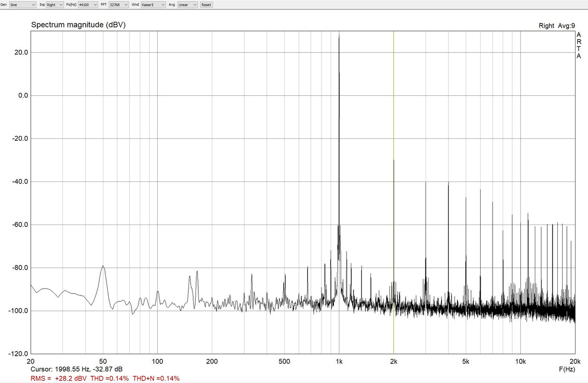Click the "F(Hz)" axis label
Image resolution: width=588 pixels, height=383 pixels.
(567, 370)
